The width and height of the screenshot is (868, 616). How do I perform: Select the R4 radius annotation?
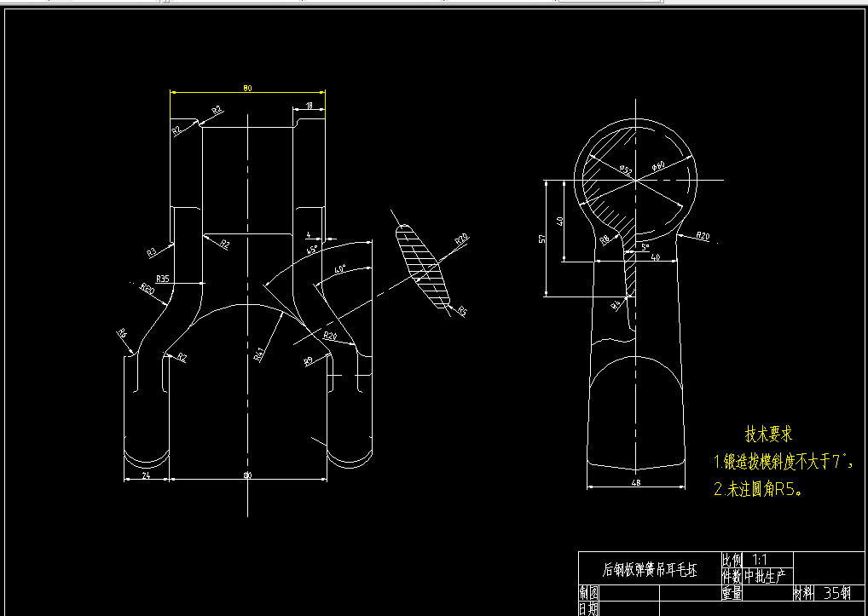tap(616, 305)
